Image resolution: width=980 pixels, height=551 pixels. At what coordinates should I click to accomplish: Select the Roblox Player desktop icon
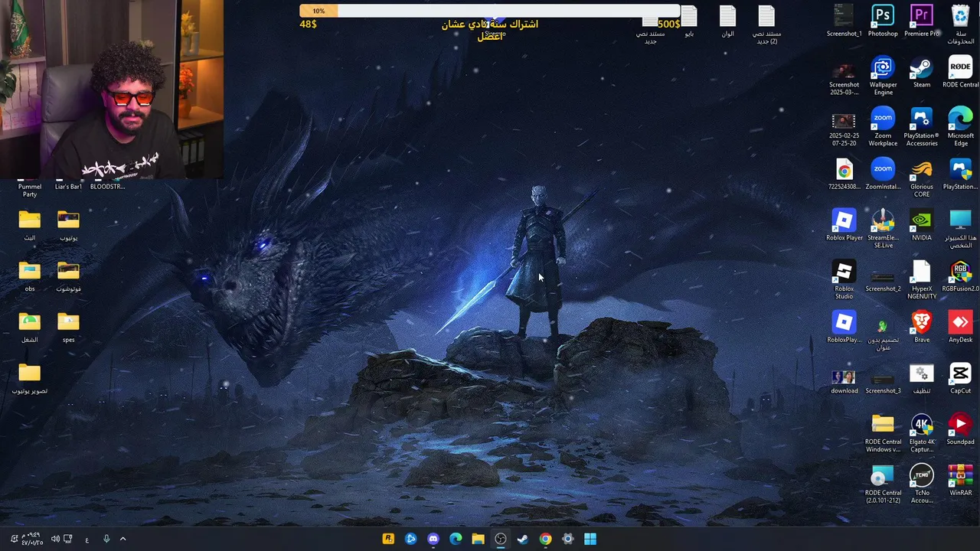point(844,225)
